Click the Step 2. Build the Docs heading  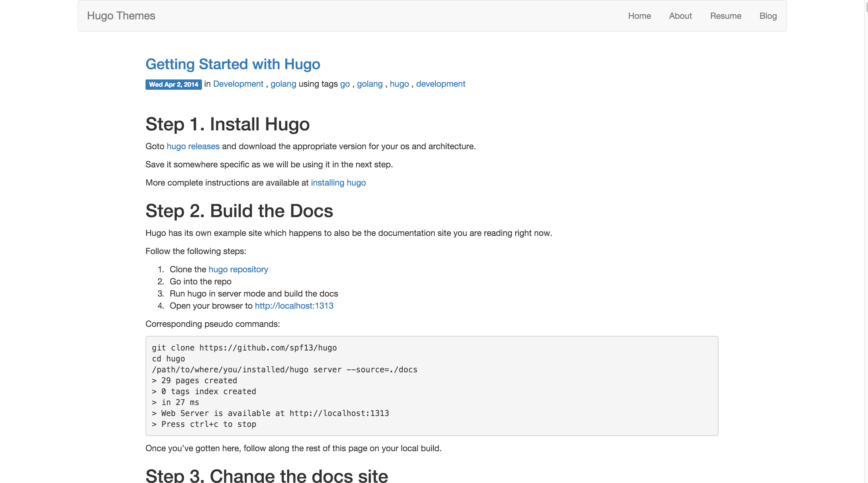239,211
